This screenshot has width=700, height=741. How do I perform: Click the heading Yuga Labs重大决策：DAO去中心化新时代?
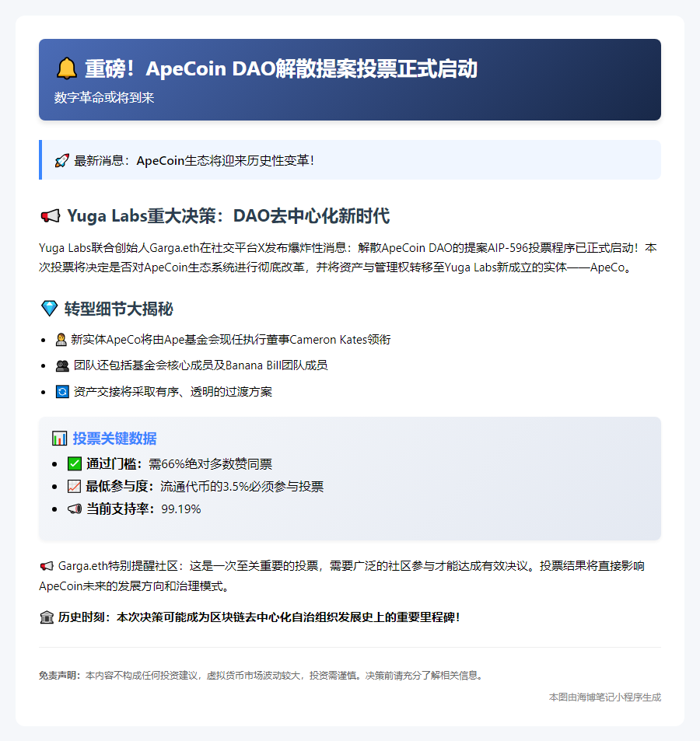tap(229, 216)
